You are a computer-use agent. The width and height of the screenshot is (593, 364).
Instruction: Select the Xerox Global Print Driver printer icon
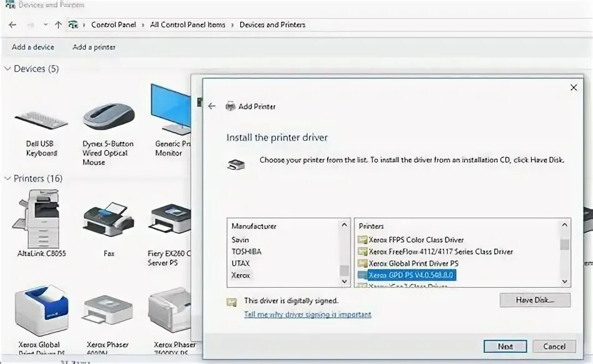pyautogui.click(x=42, y=311)
